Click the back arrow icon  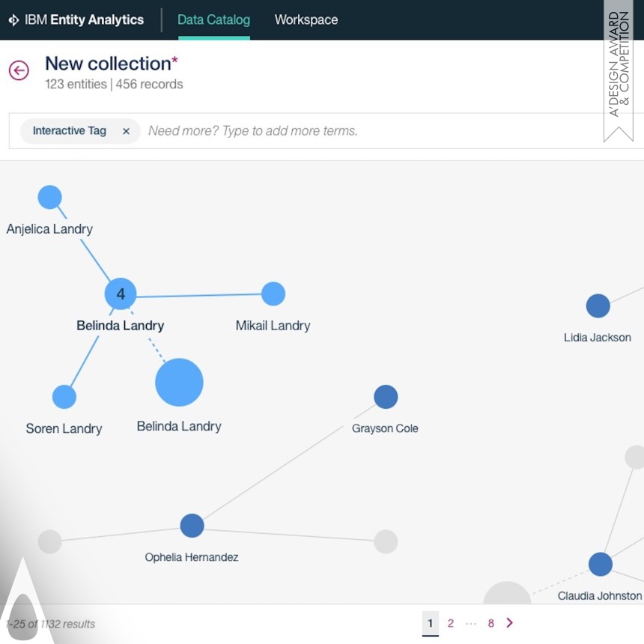pos(19,70)
